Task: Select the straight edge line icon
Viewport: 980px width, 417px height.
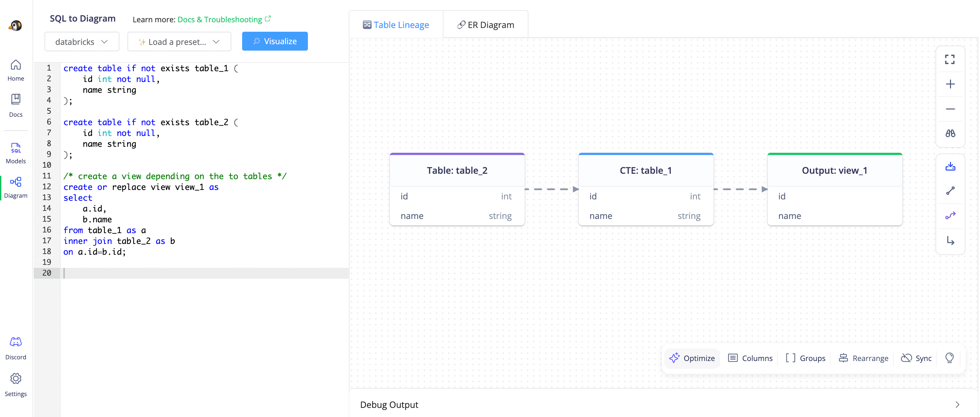Action: 950,191
